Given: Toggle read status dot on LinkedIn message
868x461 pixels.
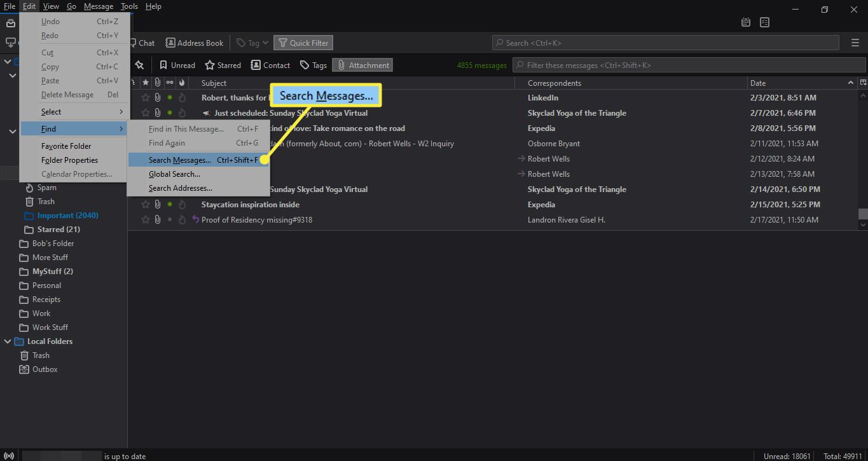Looking at the screenshot, I should pyautogui.click(x=169, y=98).
